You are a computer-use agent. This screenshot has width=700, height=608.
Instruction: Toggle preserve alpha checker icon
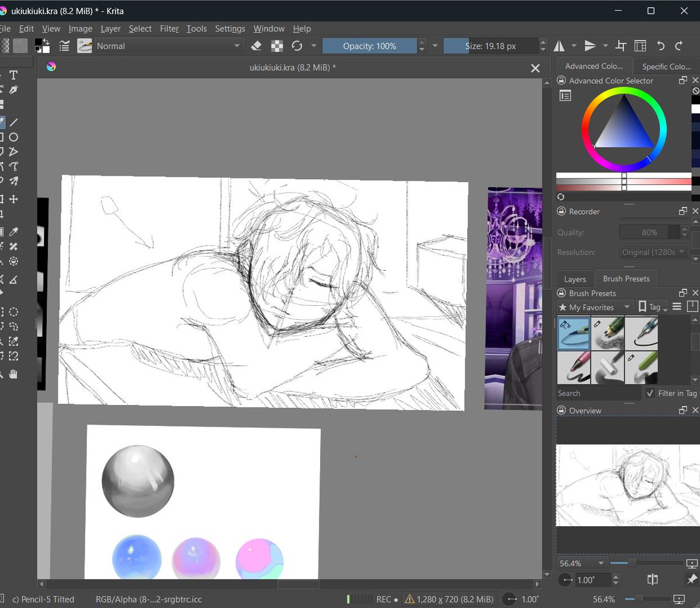point(277,46)
